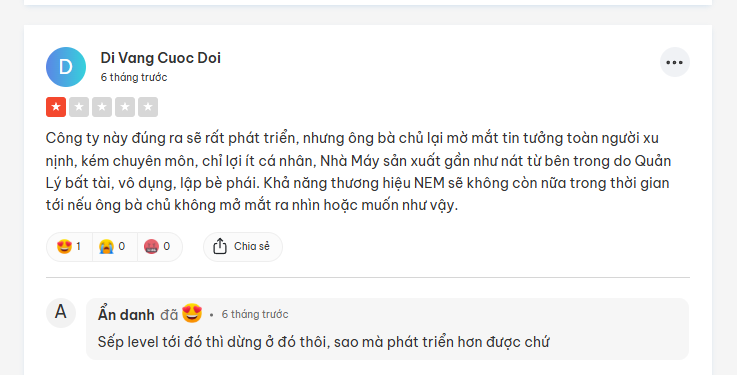Select the second gray rating star

tap(79, 107)
